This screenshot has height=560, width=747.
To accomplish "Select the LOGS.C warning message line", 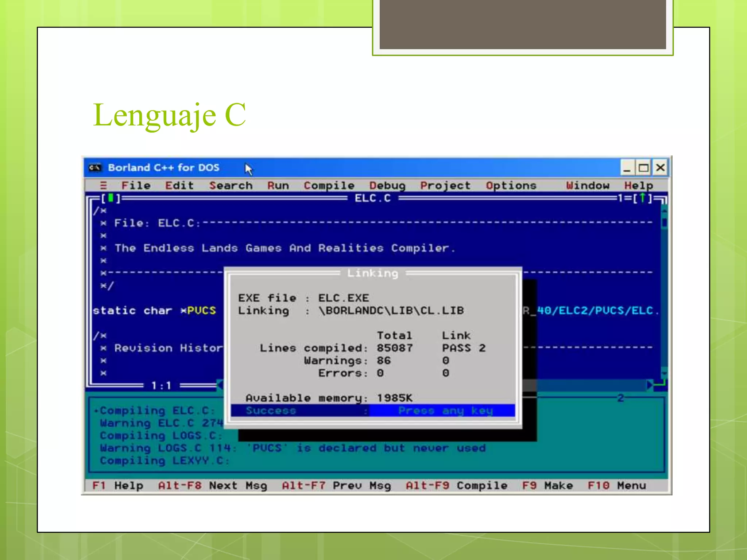I will (x=292, y=448).
